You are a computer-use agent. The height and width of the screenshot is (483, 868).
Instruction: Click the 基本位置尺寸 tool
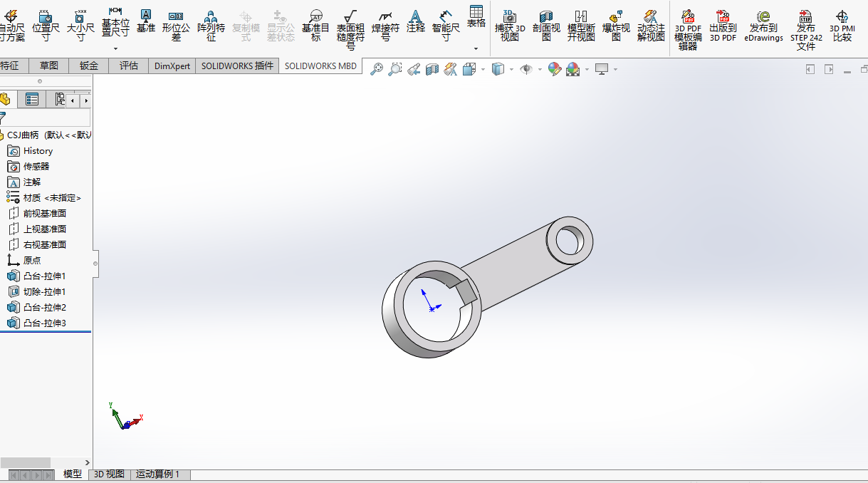115,21
